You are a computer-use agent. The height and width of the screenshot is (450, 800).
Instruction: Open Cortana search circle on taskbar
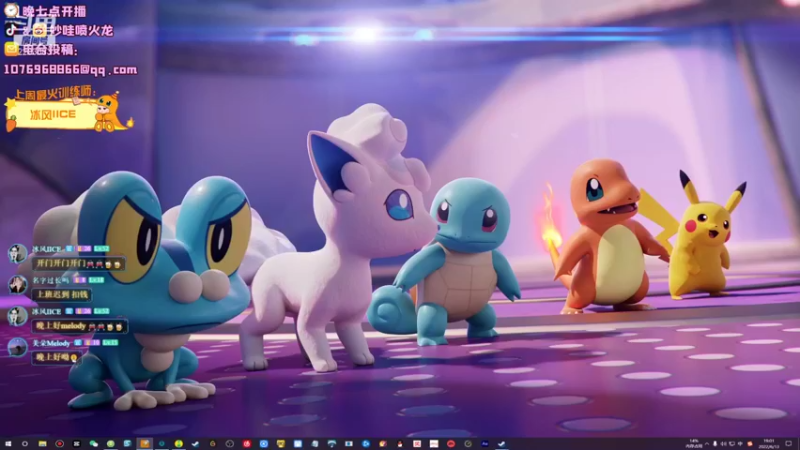coord(24,444)
